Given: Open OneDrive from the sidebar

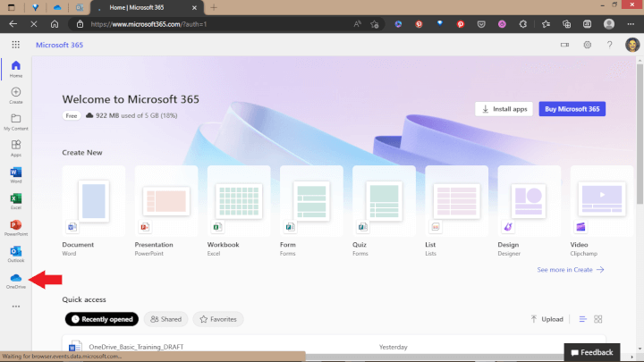Looking at the screenshot, I should [15, 281].
